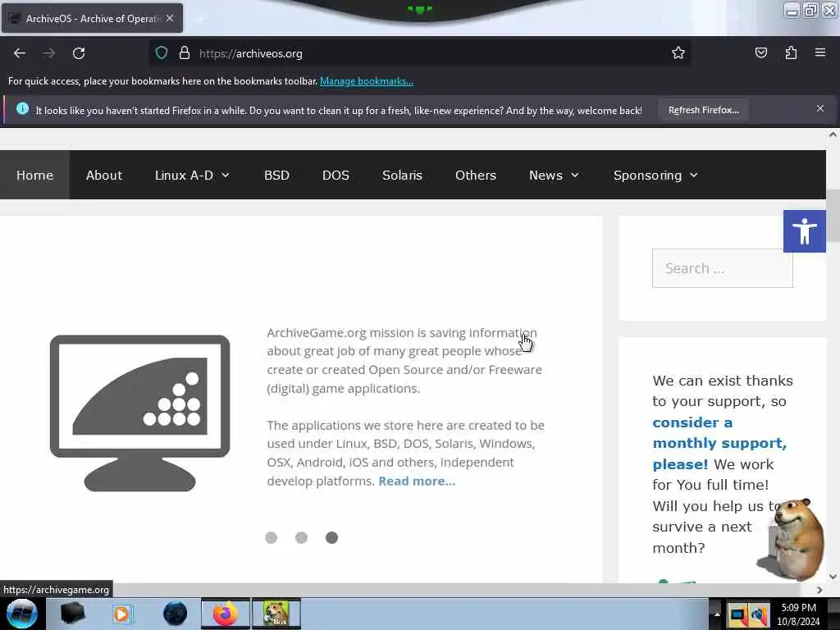Screen dimensions: 840x630
Task: Switch to Firefox in the taskbar
Action: 226,614
